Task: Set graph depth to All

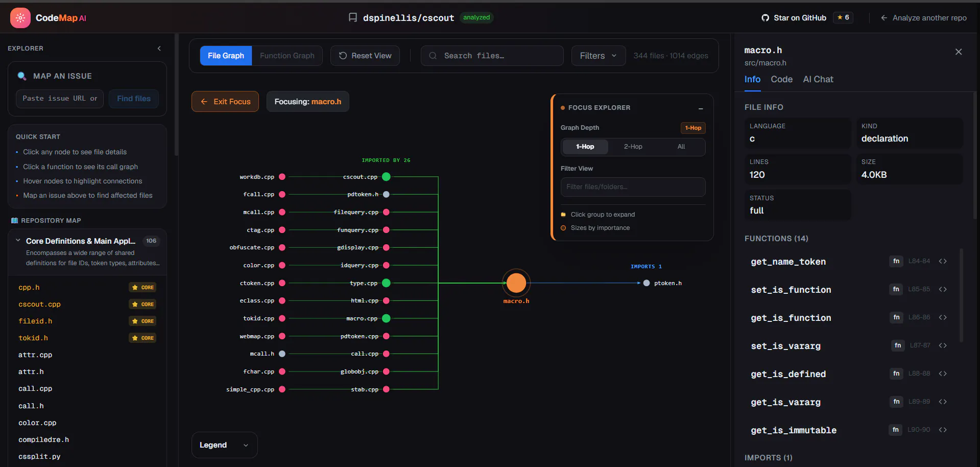Action: click(681, 147)
